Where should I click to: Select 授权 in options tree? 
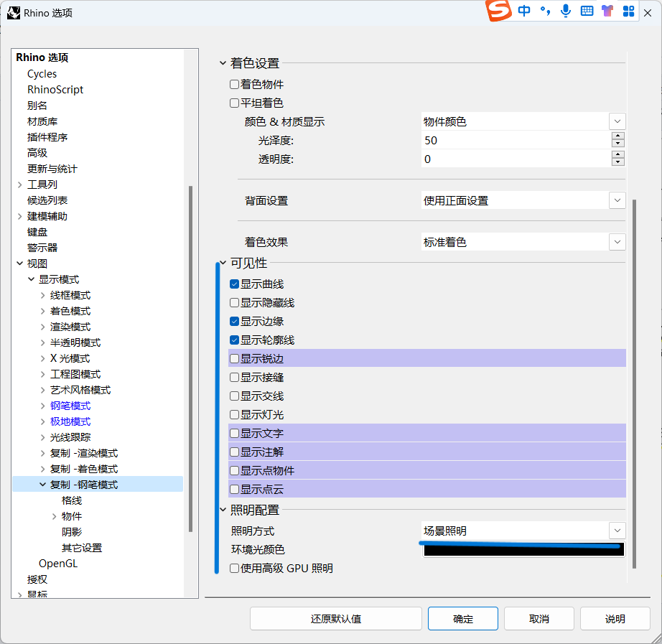pos(37,579)
